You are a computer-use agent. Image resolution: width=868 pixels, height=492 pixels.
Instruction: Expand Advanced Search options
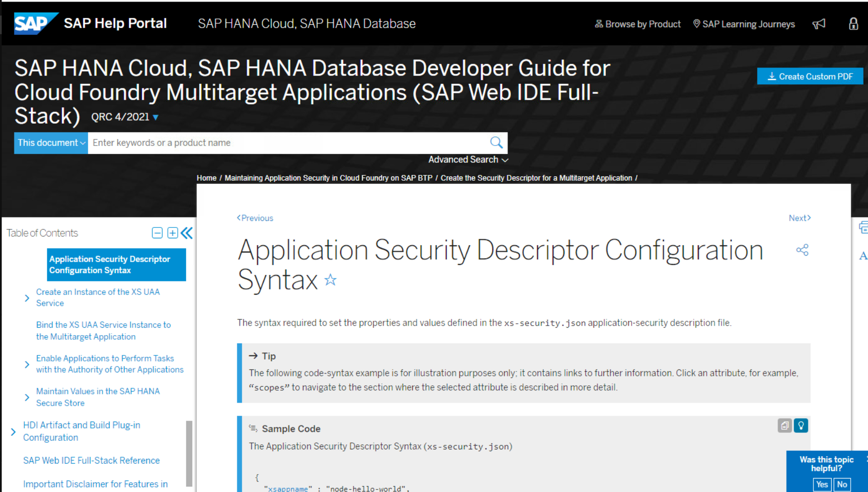(x=468, y=160)
